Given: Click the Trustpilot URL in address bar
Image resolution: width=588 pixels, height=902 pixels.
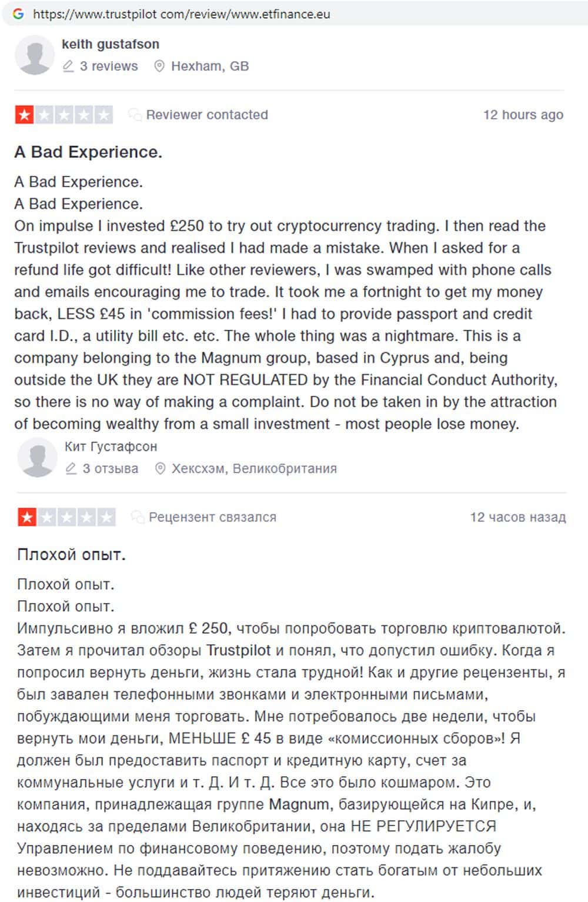Looking at the screenshot, I should click(x=181, y=14).
